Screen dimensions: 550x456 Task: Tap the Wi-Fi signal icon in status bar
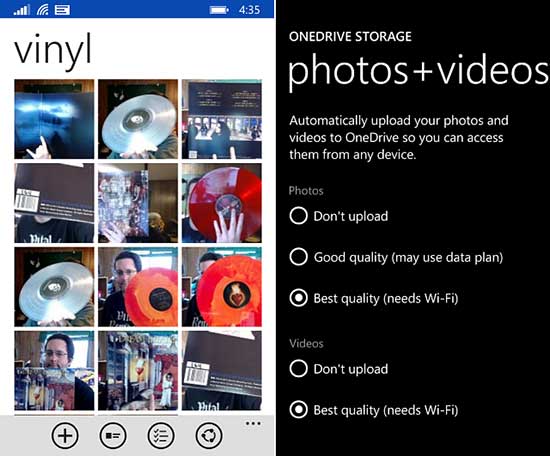(42, 9)
